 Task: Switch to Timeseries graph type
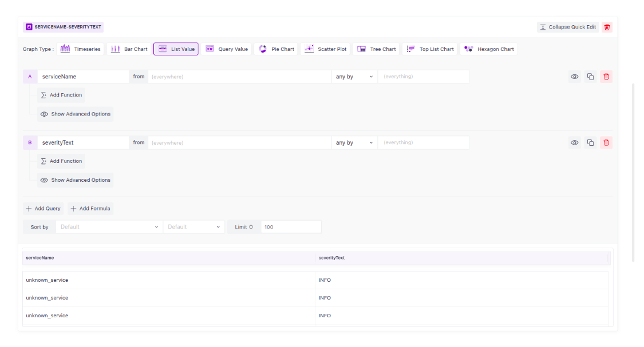click(x=81, y=49)
